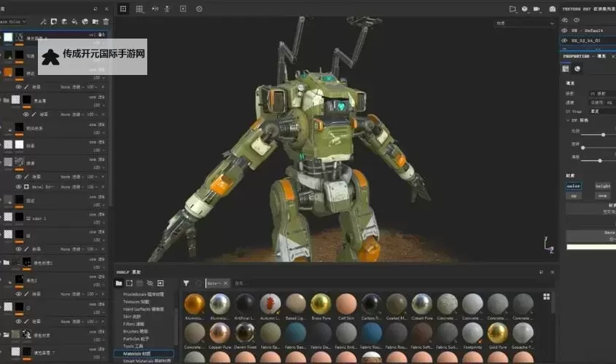616x364 pixels.
Task: Open the viewport material mode dropdown
Action: 524,23
